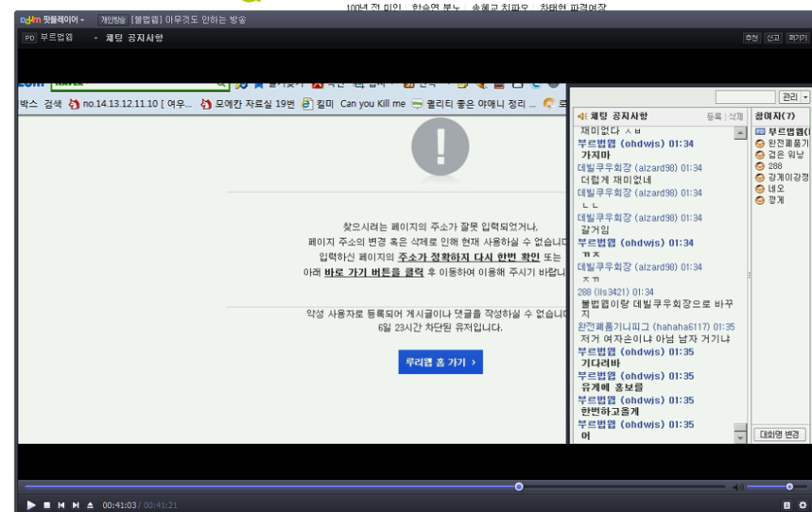Open the 관리 dropdown arrow
The width and height of the screenshot is (812, 512).
point(805,98)
